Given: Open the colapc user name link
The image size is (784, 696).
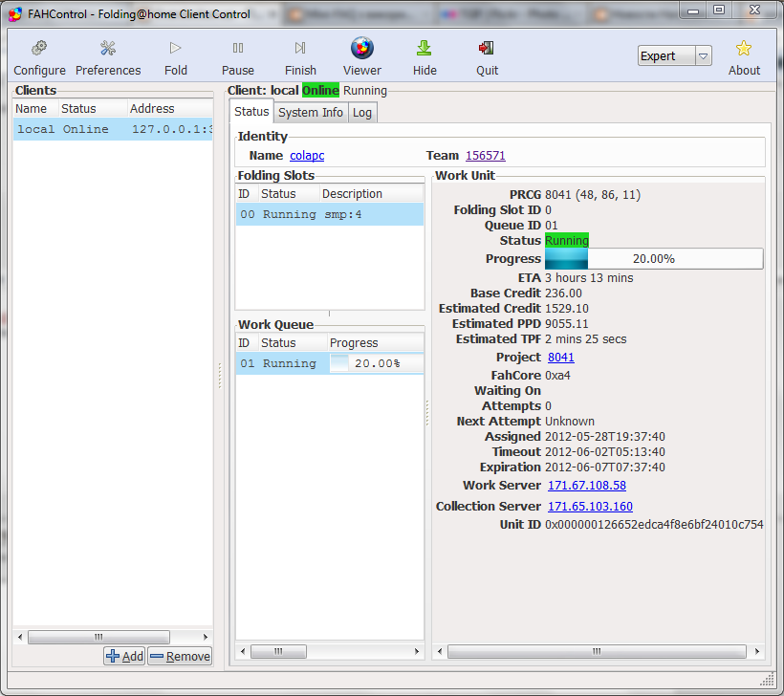Looking at the screenshot, I should click(307, 156).
